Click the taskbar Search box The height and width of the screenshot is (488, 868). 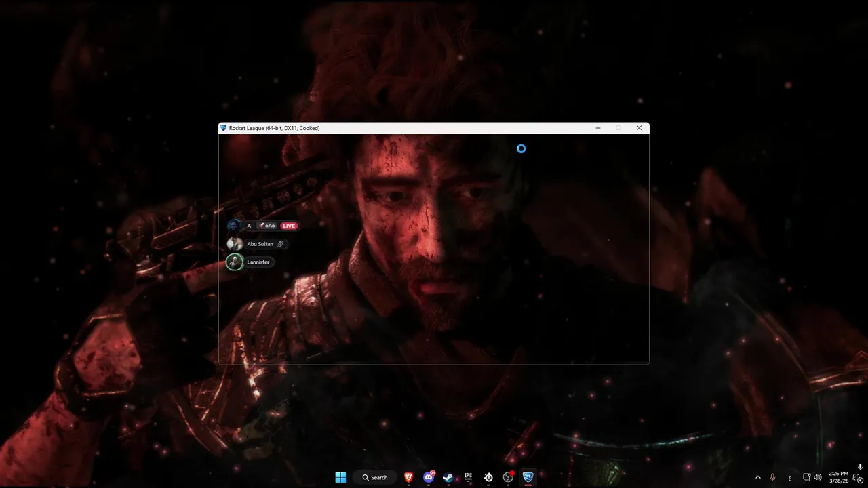coord(375,477)
